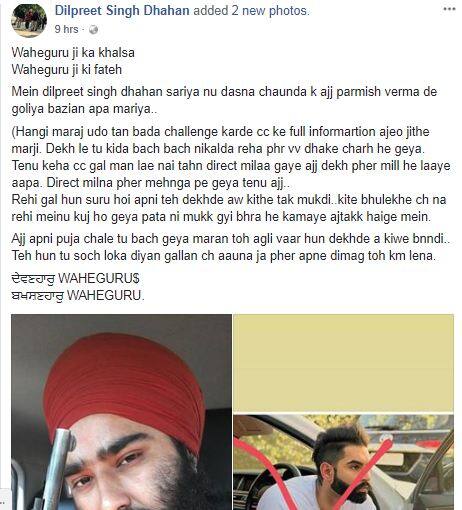Click the "Waheguru ji ki fateh" line
The height and width of the screenshot is (510, 462).
point(67,70)
